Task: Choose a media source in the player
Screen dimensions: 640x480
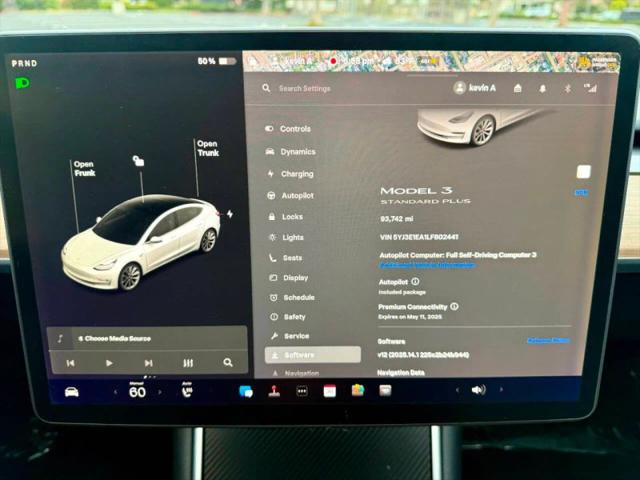Action: pos(114,339)
